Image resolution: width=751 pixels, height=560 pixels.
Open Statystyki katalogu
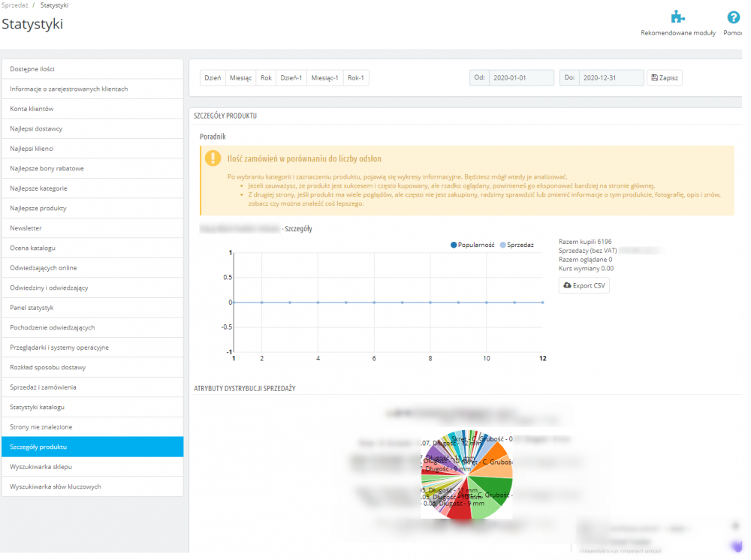coord(92,407)
